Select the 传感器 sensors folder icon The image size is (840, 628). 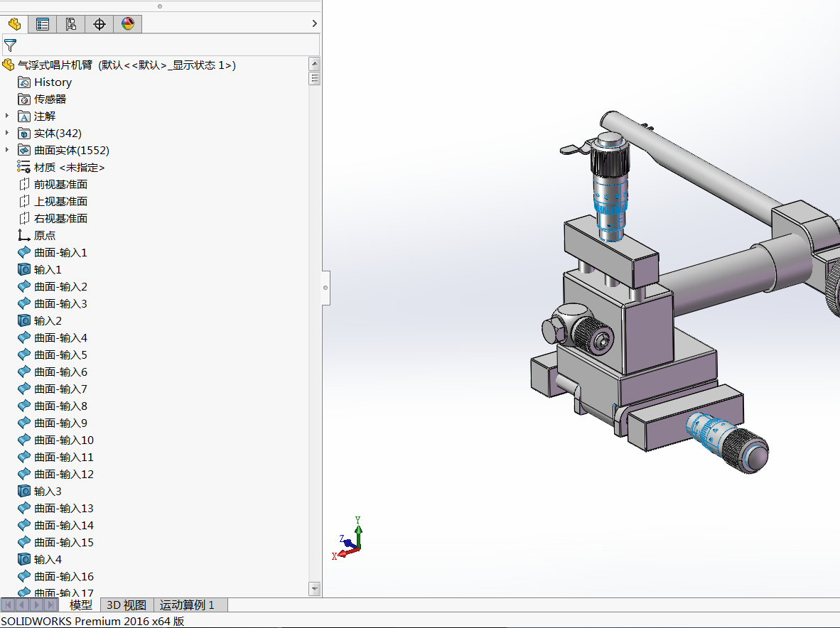[x=24, y=99]
